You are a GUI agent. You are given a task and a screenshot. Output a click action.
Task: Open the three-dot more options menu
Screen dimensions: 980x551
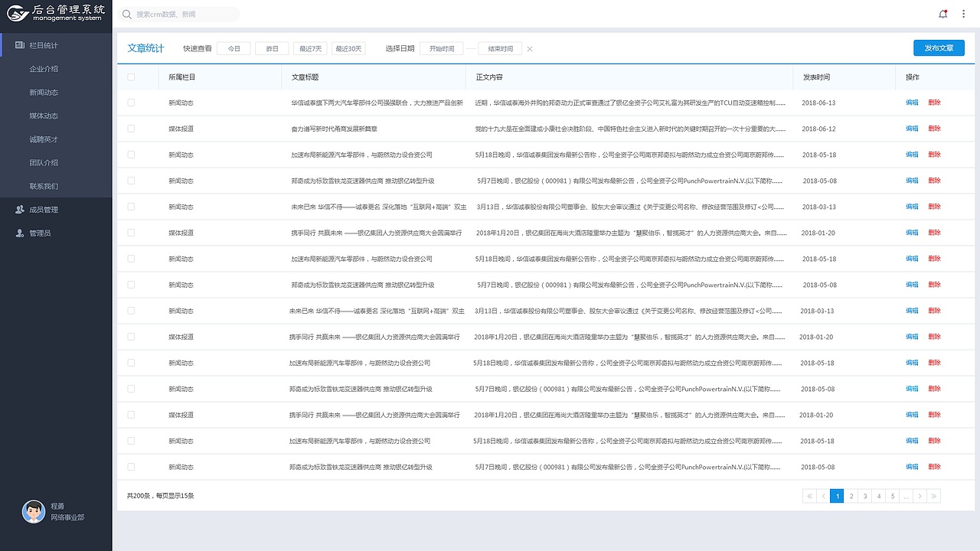(x=964, y=15)
